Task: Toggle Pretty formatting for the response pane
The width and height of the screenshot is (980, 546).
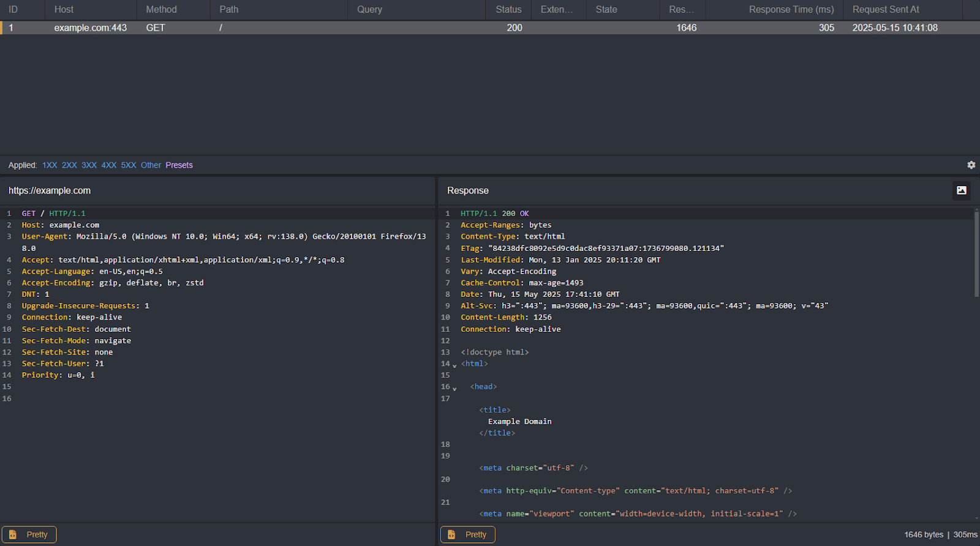Action: click(468, 534)
